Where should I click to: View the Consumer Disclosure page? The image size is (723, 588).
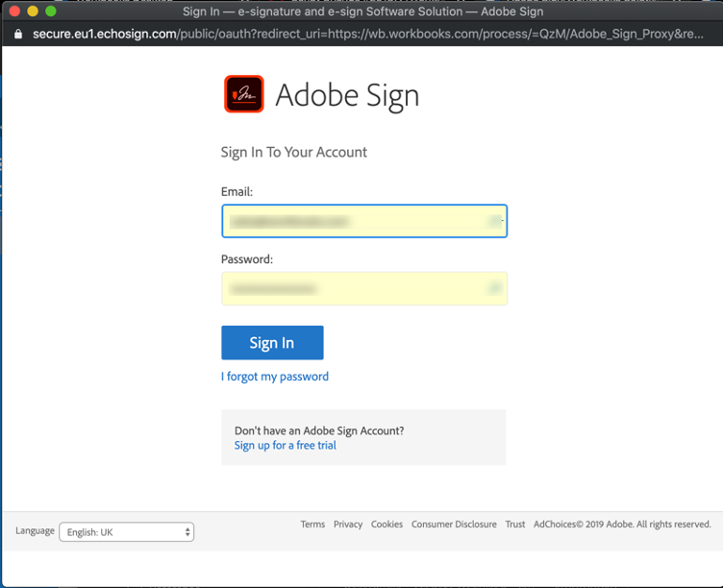pos(454,525)
